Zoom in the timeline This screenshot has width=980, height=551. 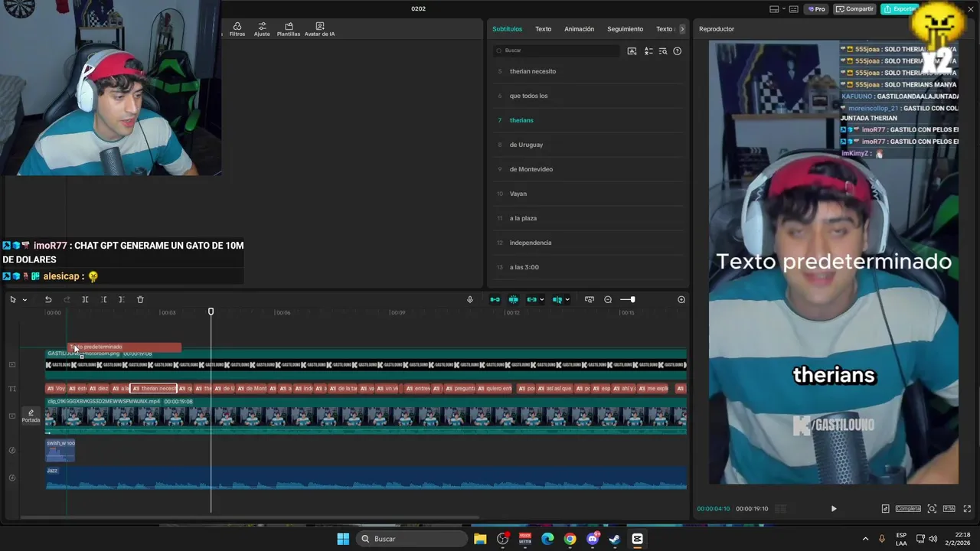click(x=681, y=299)
